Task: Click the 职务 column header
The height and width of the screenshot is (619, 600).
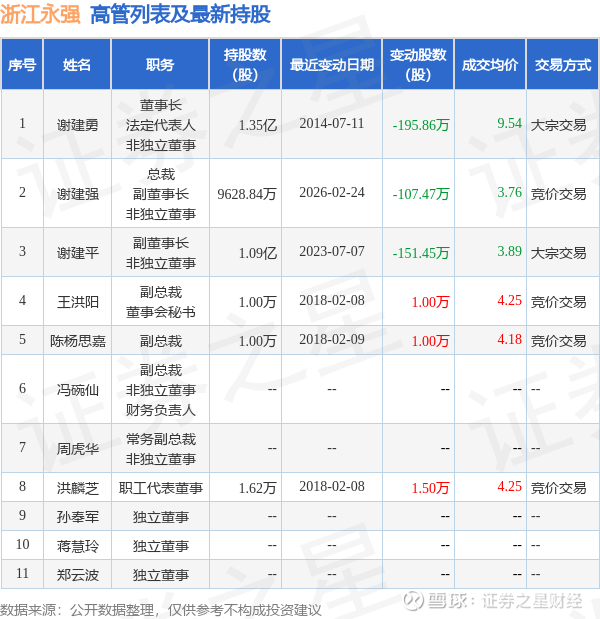Action: [160, 64]
